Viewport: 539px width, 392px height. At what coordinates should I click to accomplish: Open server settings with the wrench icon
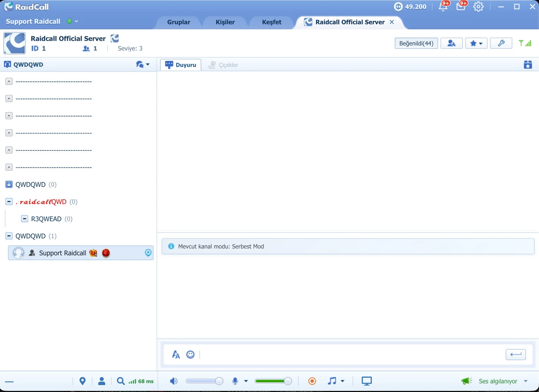[x=501, y=43]
